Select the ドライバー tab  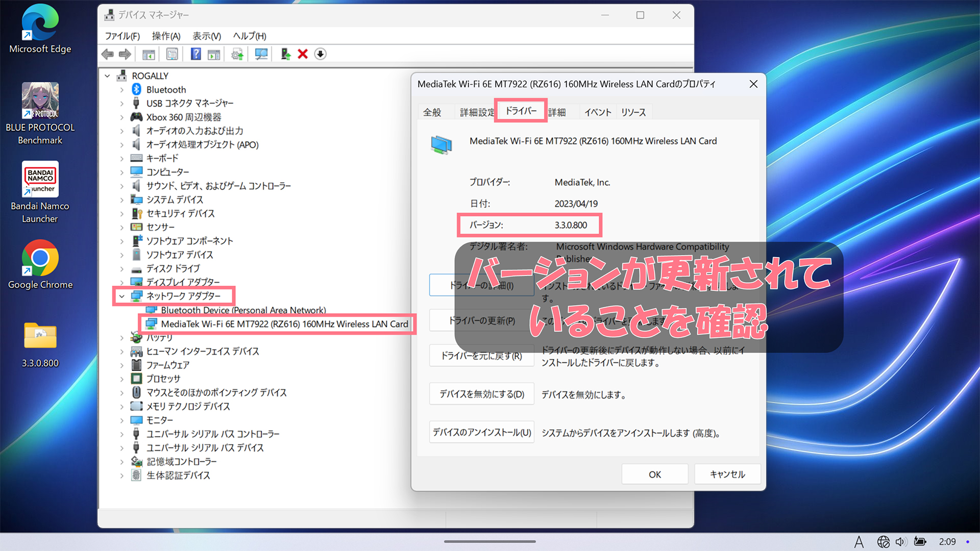tap(521, 111)
